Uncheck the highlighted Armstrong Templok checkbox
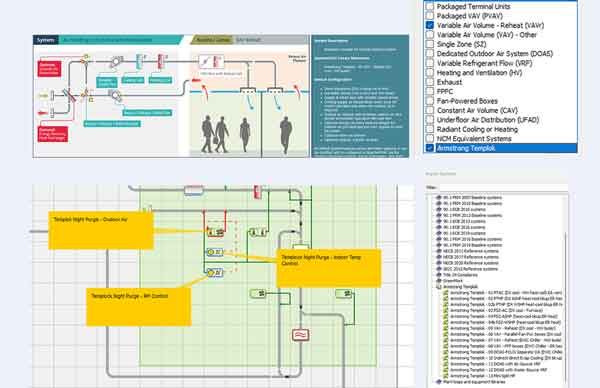The image size is (600, 388). [x=430, y=148]
